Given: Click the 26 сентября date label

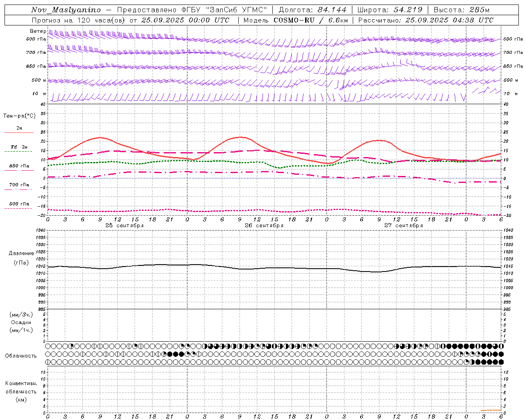Looking at the screenshot, I should click(x=264, y=226).
